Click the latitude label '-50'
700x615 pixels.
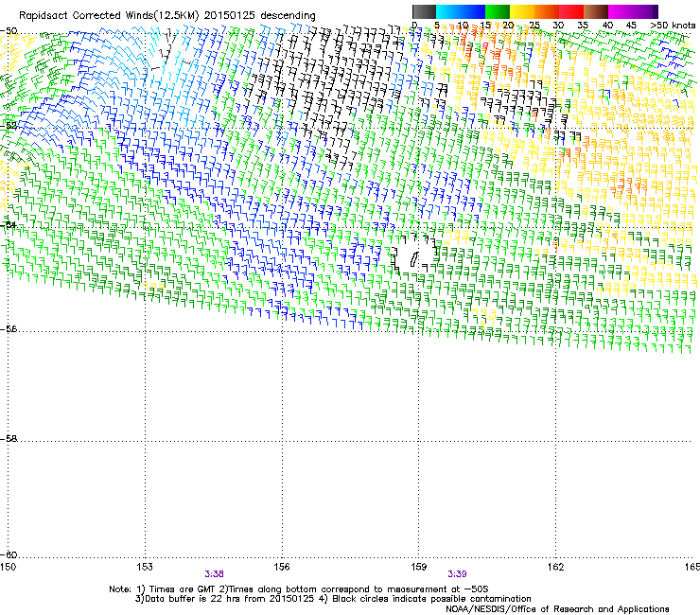[9, 31]
